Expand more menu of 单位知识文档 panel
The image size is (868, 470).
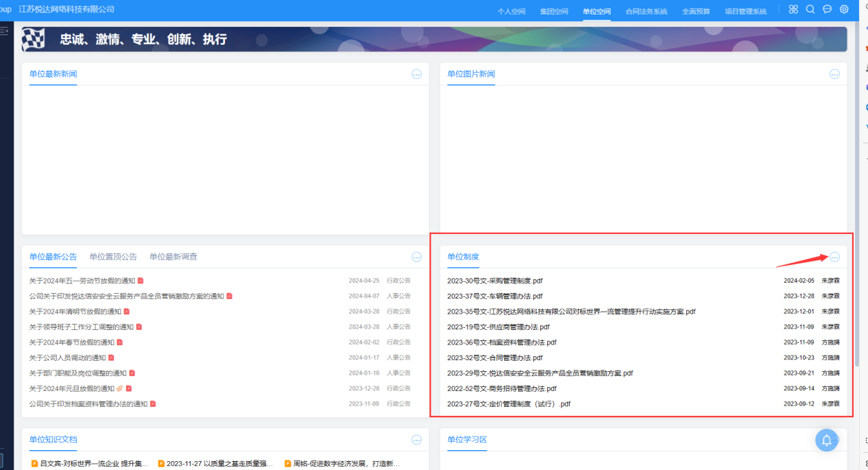(416, 440)
